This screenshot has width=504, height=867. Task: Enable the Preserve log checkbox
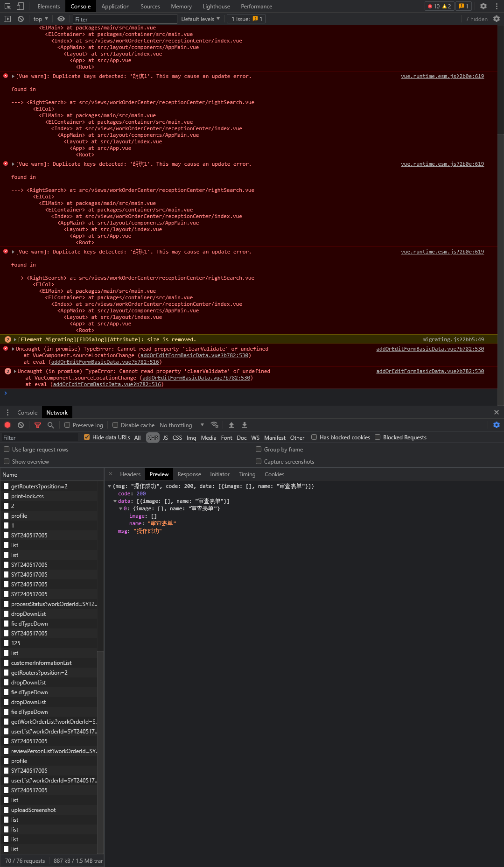[x=67, y=425]
